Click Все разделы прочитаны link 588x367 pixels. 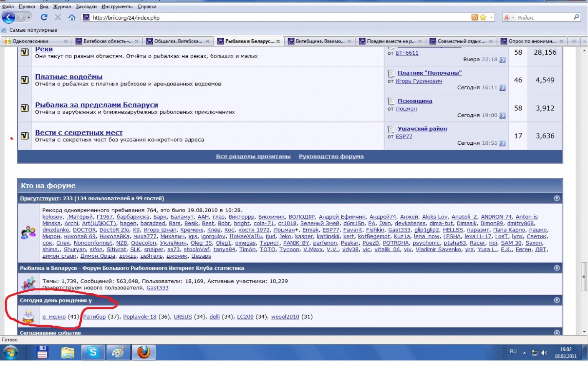click(x=253, y=156)
